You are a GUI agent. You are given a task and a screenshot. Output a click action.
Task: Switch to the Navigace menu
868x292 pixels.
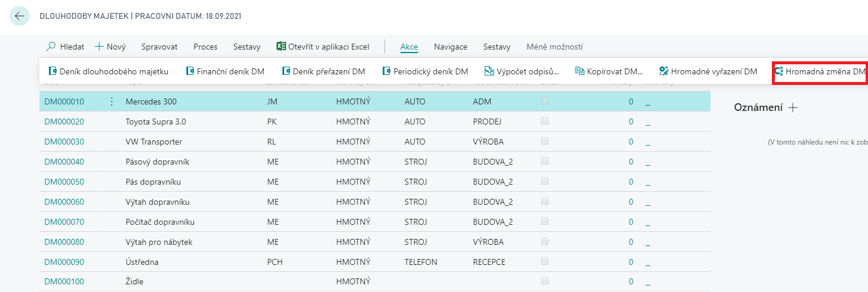point(451,47)
